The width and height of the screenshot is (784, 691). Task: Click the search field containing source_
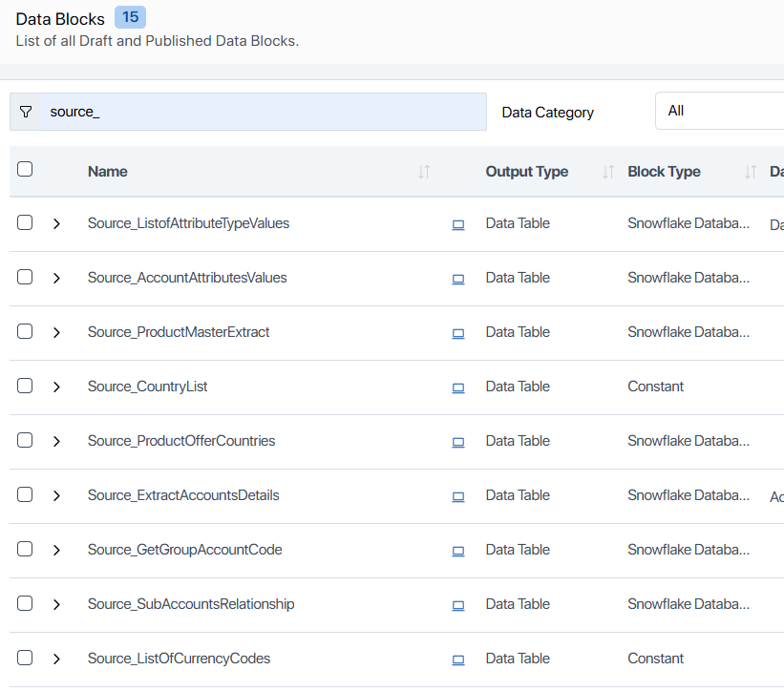coord(263,112)
